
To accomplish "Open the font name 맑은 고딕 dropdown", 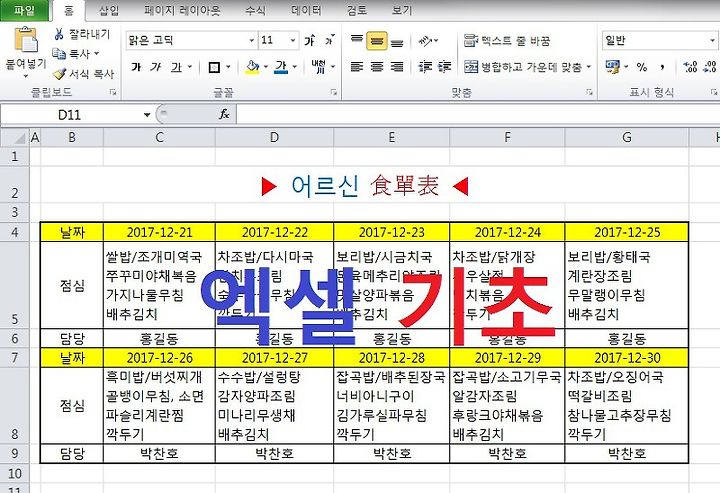I will [x=252, y=40].
